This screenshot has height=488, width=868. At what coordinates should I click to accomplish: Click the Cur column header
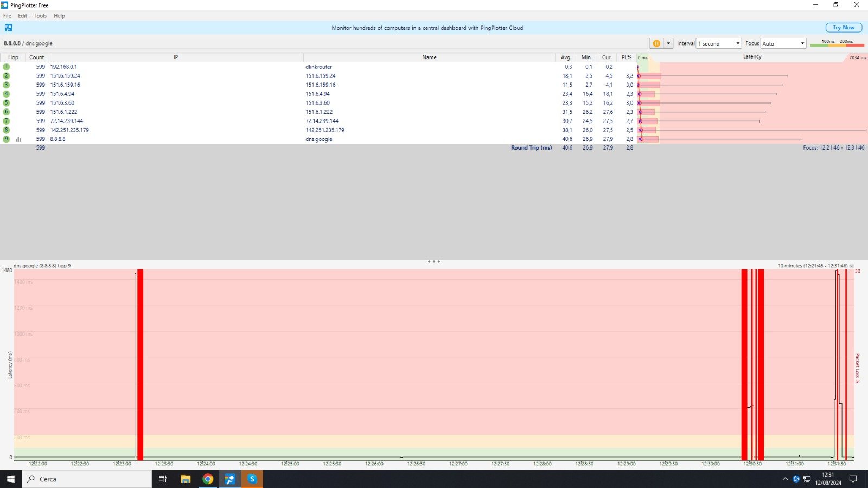[606, 57]
